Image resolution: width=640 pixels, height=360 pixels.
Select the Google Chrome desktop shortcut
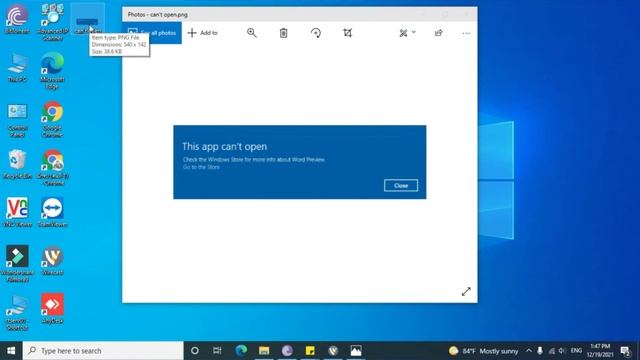pyautogui.click(x=52, y=119)
